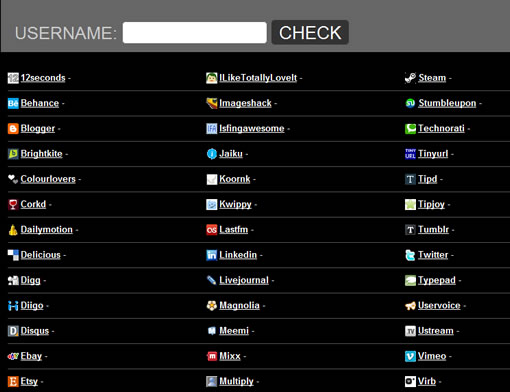Click the Jaiku blue circle icon
Viewport: 510px width, 392px height.
[x=212, y=154]
